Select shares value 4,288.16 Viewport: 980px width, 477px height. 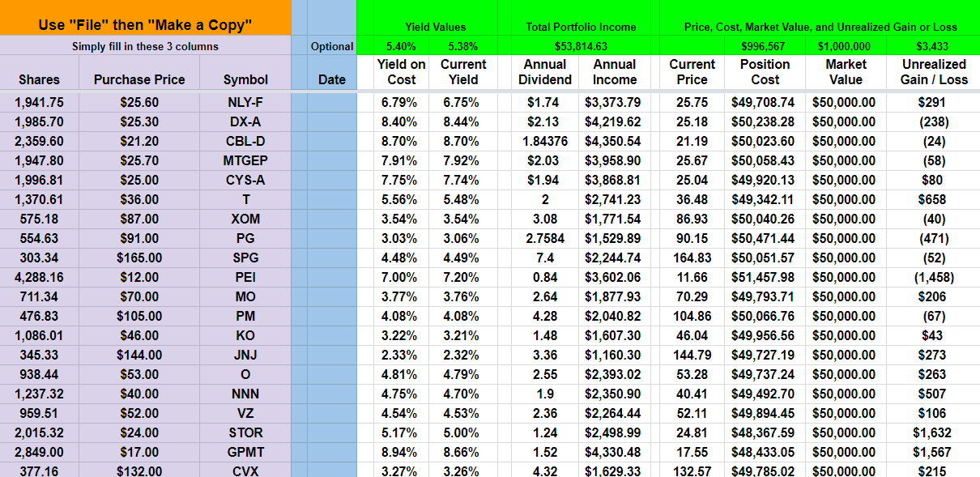point(40,277)
